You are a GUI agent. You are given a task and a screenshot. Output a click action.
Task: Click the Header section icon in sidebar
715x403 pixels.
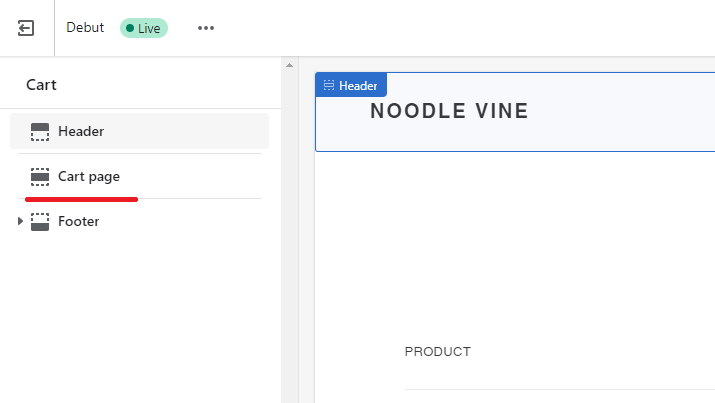point(40,132)
